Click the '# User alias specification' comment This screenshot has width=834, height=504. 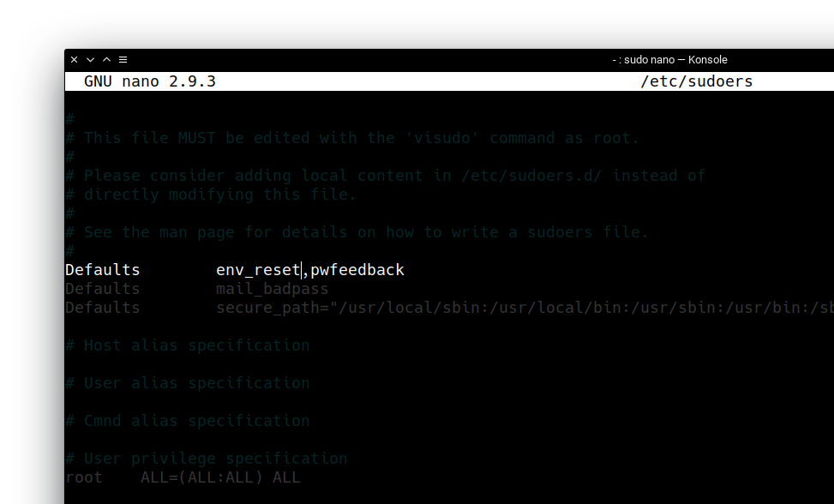[187, 382]
